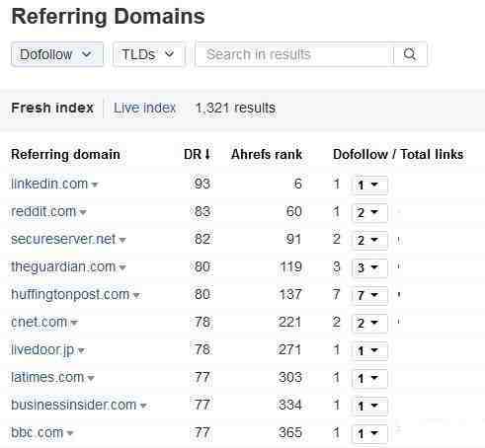Open the TLDs filter dropdown
The height and width of the screenshot is (448, 485).
[149, 54]
